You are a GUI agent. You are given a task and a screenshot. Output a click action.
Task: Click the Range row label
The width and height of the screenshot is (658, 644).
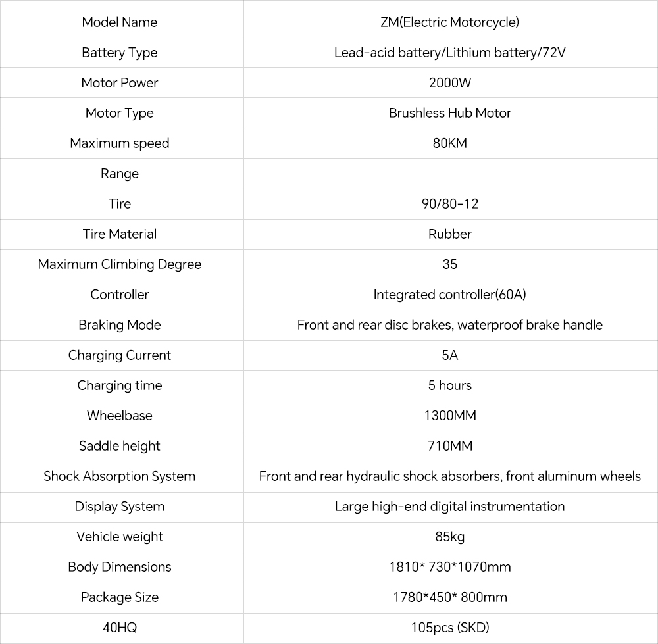(120, 174)
